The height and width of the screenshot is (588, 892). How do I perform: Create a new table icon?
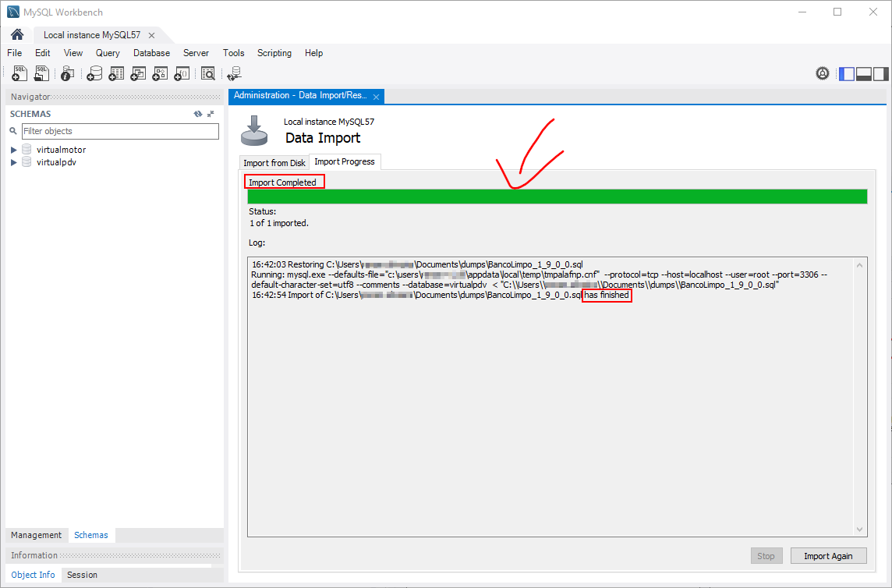116,73
